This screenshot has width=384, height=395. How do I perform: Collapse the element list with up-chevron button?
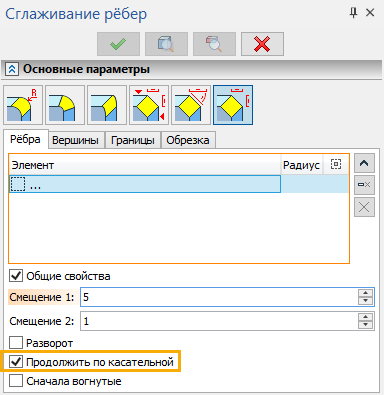coord(364,163)
